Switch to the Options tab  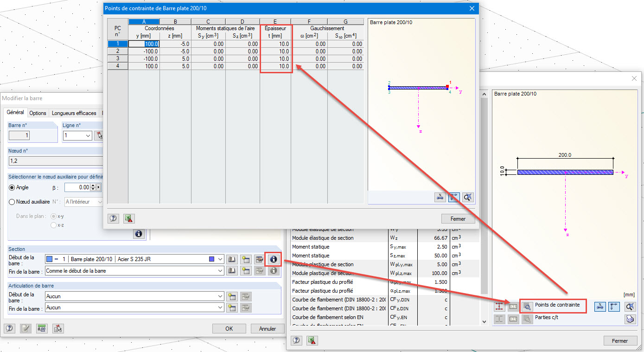38,113
